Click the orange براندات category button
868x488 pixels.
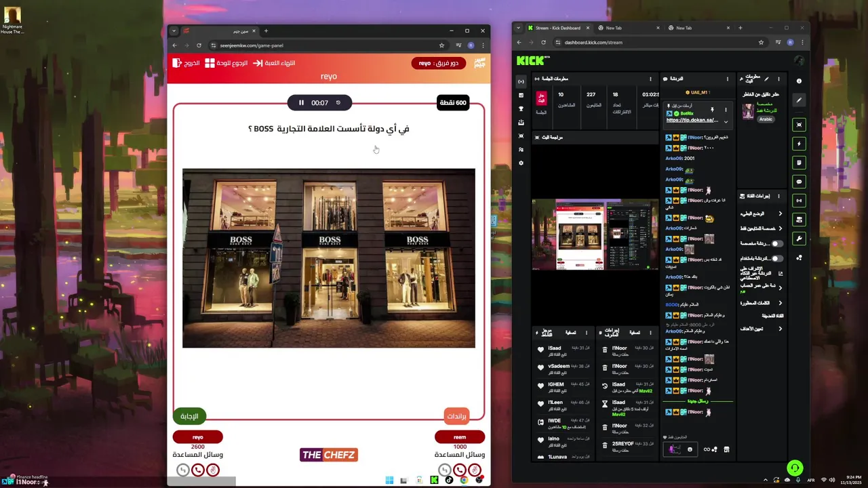tap(456, 416)
